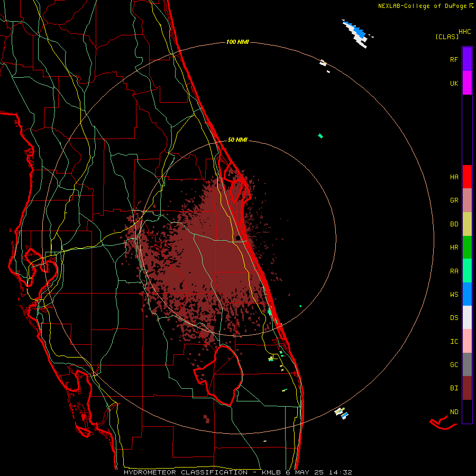This screenshot has width=476, height=476.
Task: Click the 'ND' legend label
Action: tap(454, 412)
